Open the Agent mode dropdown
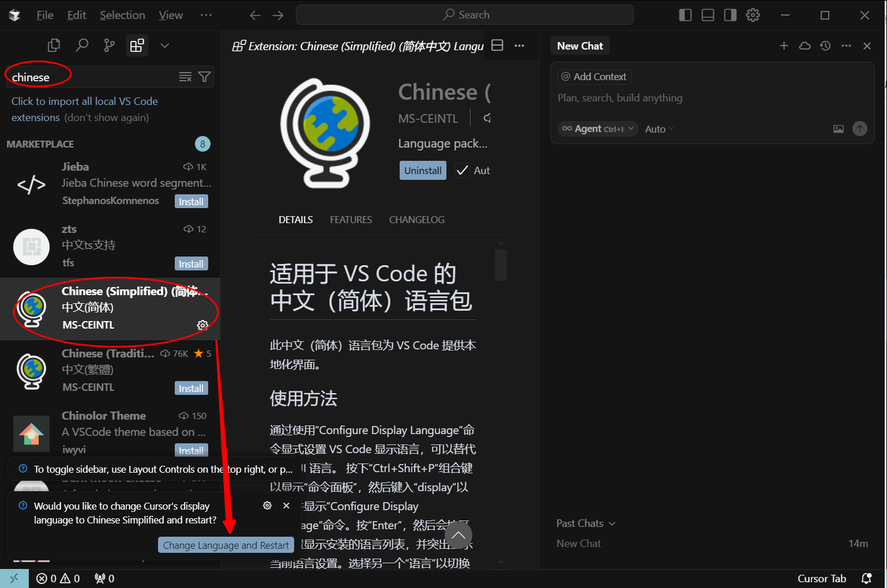Image resolution: width=887 pixels, height=588 pixels. (x=597, y=129)
